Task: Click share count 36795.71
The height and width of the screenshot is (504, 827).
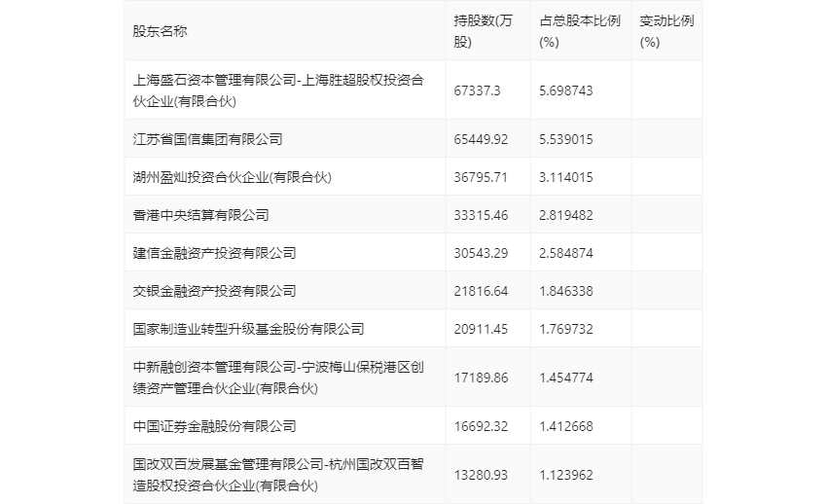Action: point(481,177)
